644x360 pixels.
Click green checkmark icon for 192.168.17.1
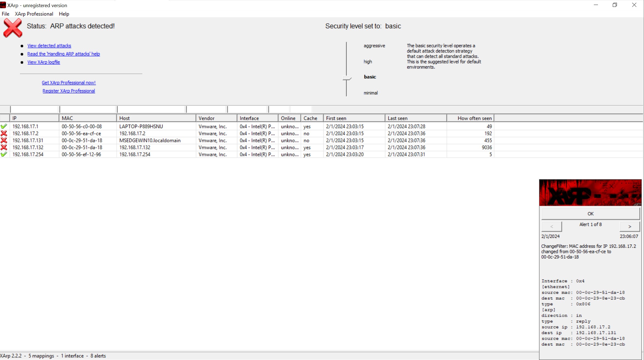4,126
